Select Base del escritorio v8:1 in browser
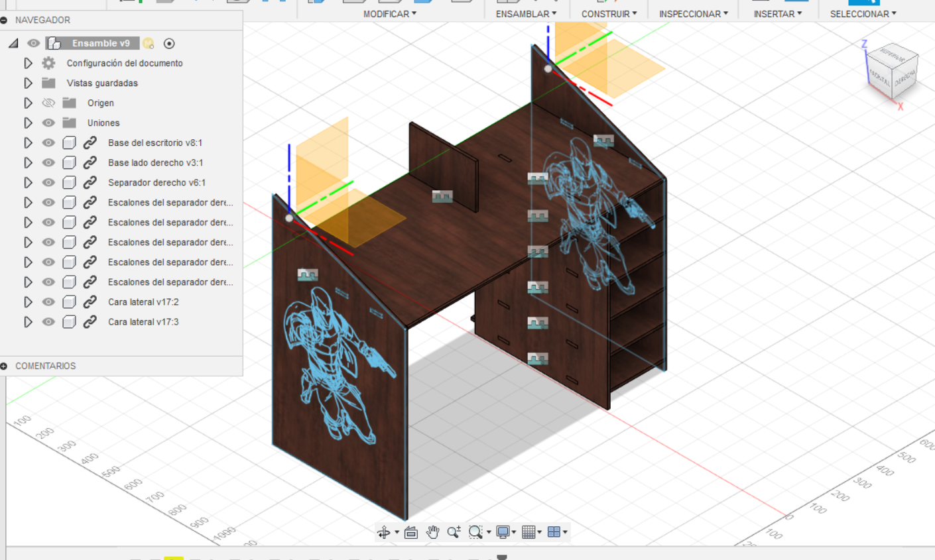The height and width of the screenshot is (560, 935). click(155, 142)
